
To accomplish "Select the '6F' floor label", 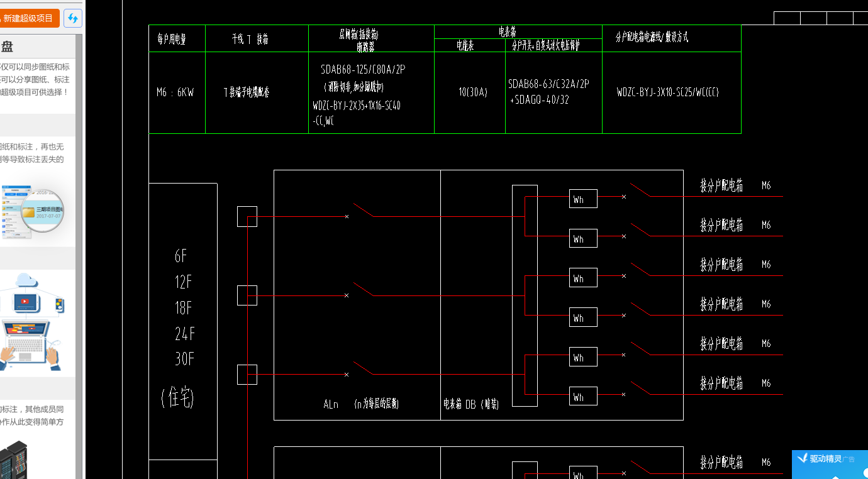I will tap(181, 256).
